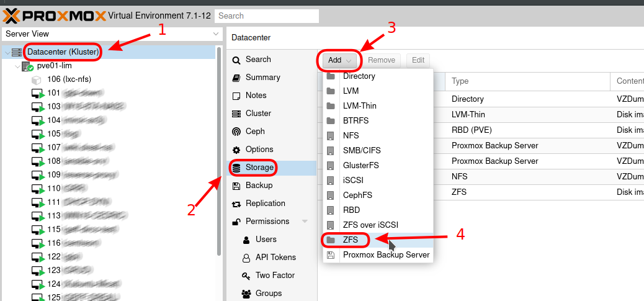Choose Proxmox Backup Server from Add menu
644x301 pixels.
pyautogui.click(x=378, y=255)
